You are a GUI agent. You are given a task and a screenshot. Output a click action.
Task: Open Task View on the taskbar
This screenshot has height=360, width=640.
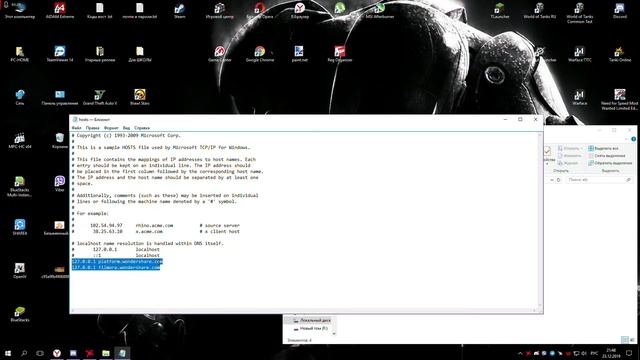40,353
